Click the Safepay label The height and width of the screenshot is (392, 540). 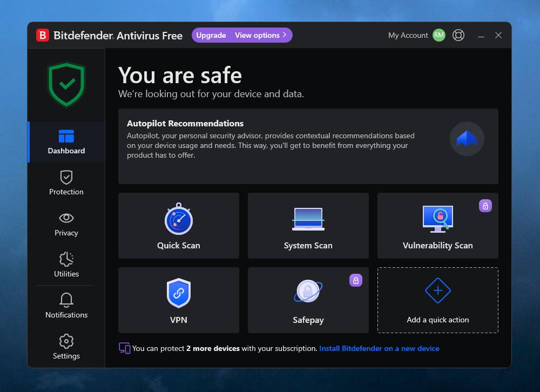(x=308, y=320)
